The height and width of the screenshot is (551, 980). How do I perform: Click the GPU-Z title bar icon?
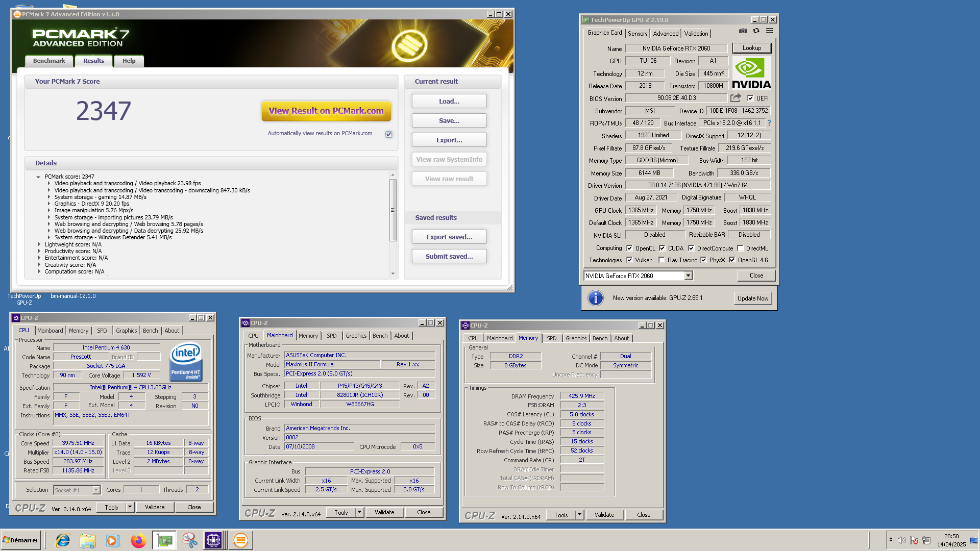click(x=586, y=20)
